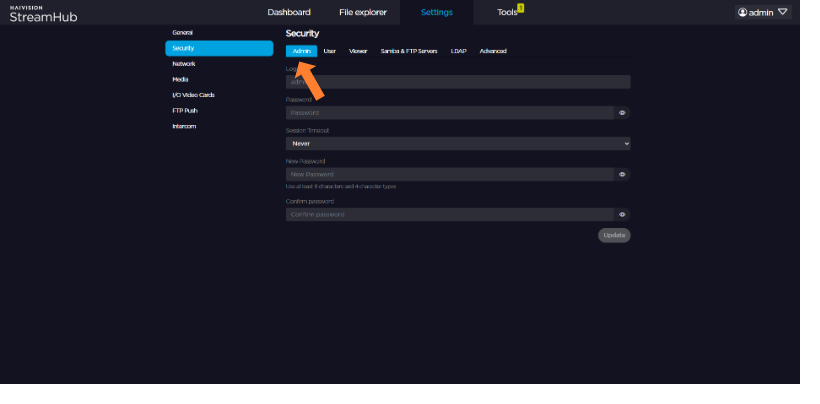Click the admin user profile icon
This screenshot has width=820, height=404.
click(x=743, y=12)
